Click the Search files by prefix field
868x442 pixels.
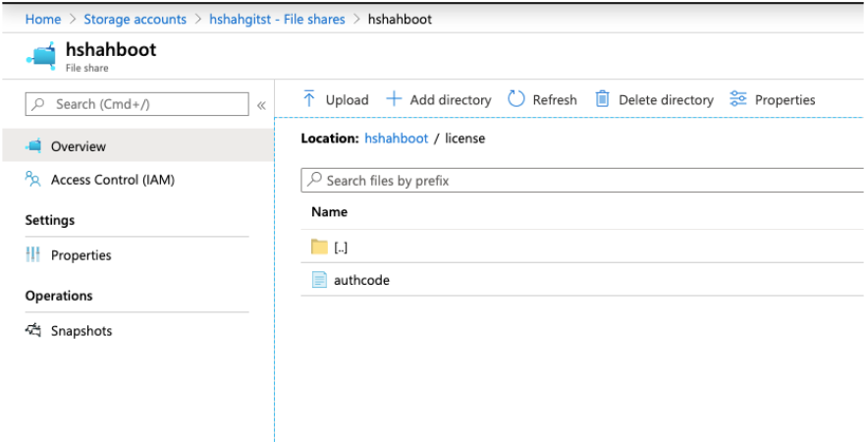pyautogui.click(x=579, y=180)
